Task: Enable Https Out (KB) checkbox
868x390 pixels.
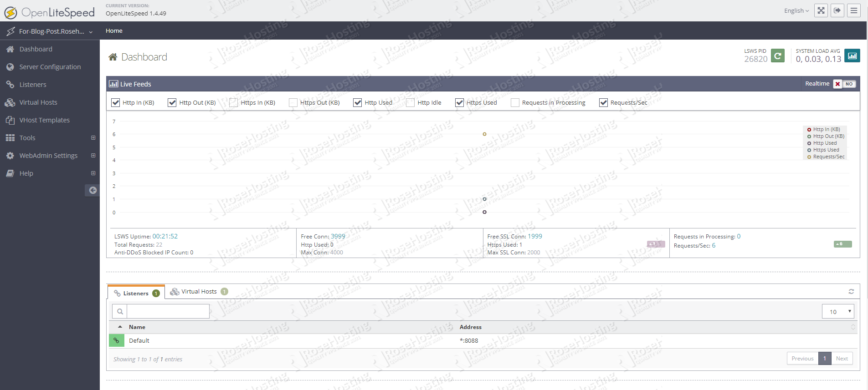Action: tap(293, 103)
